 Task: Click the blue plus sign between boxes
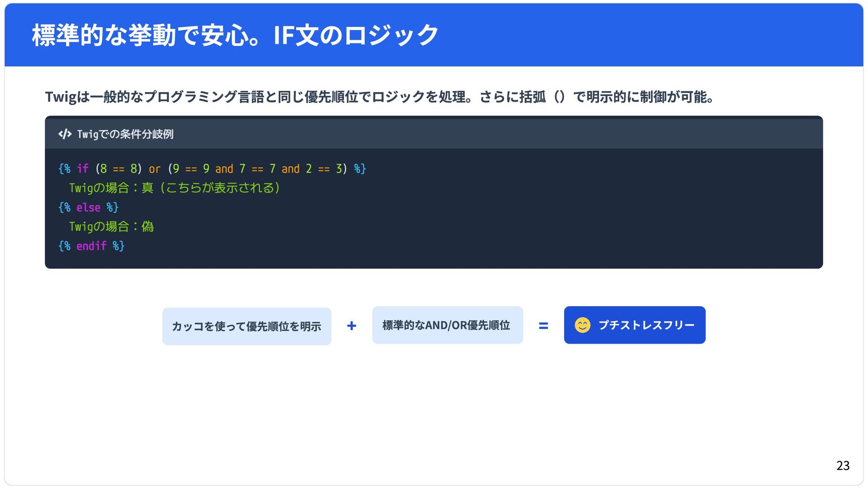(x=352, y=326)
